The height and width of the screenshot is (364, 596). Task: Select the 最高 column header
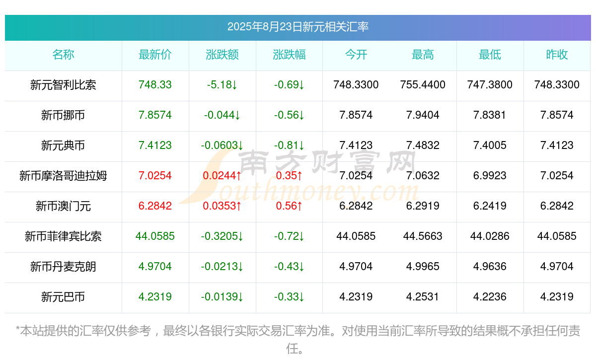423,55
